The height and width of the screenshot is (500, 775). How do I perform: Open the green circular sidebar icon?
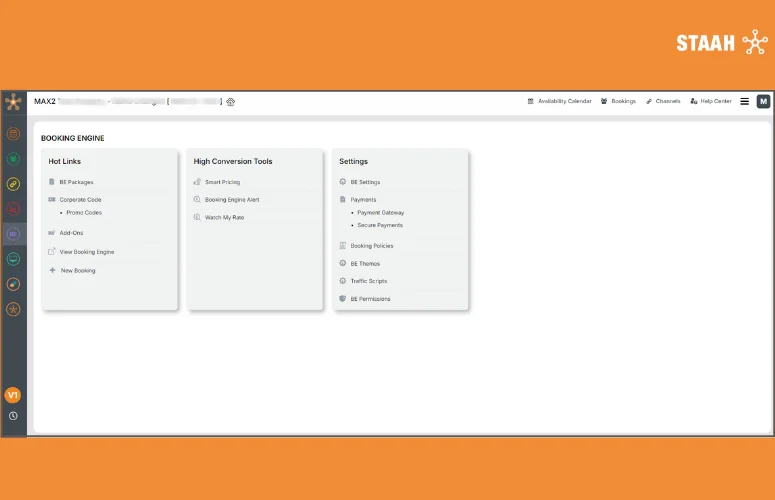(13, 159)
